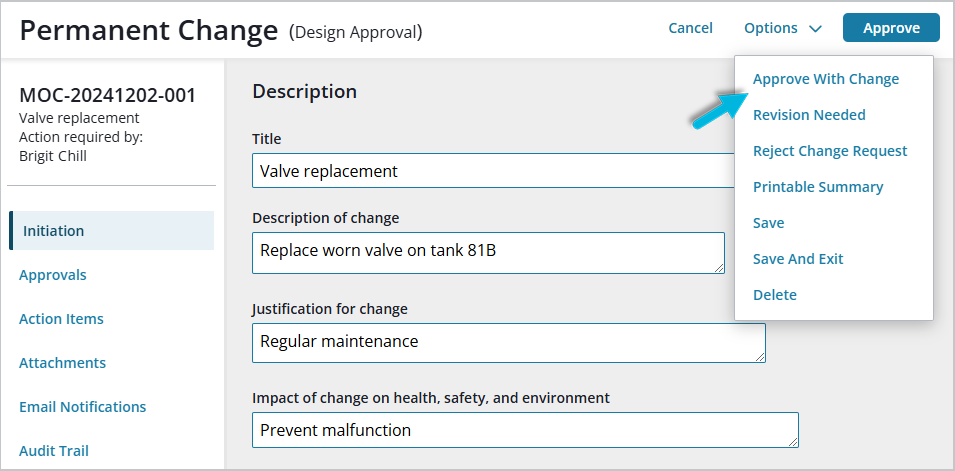Show the Audit Trail section
This screenshot has height=471, width=955.
point(54,451)
